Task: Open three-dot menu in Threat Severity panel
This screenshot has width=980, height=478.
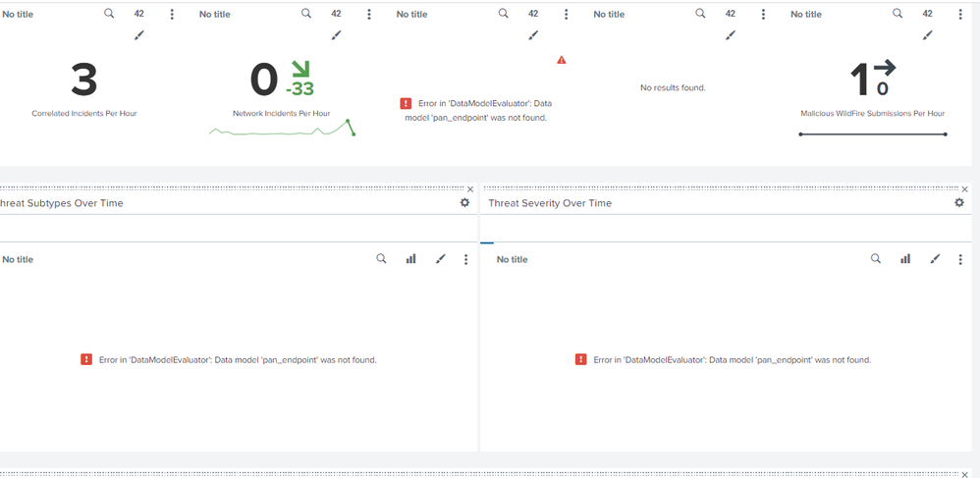Action: pos(960,259)
